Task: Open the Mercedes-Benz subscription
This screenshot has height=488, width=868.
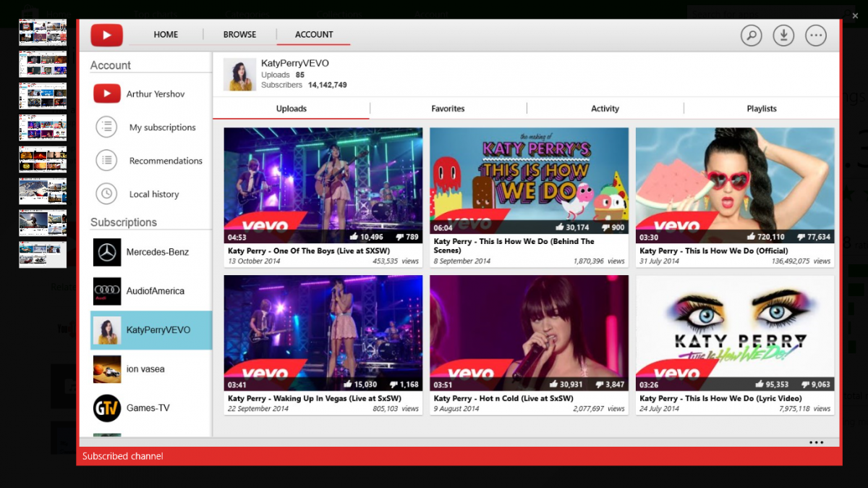Action: pyautogui.click(x=151, y=252)
